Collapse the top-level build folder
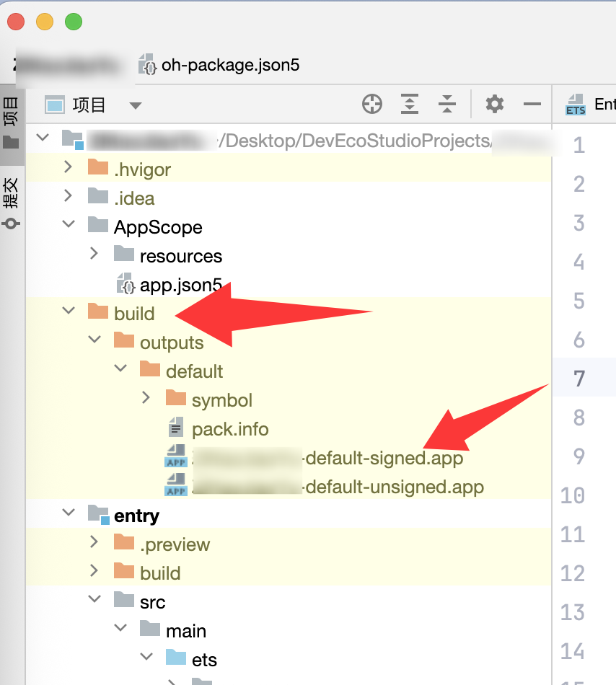 click(69, 311)
